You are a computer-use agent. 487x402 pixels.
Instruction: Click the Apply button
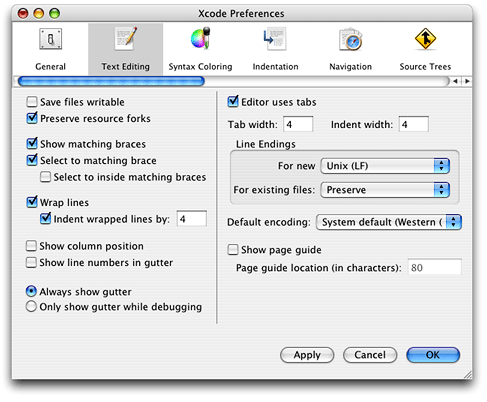pyautogui.click(x=307, y=355)
